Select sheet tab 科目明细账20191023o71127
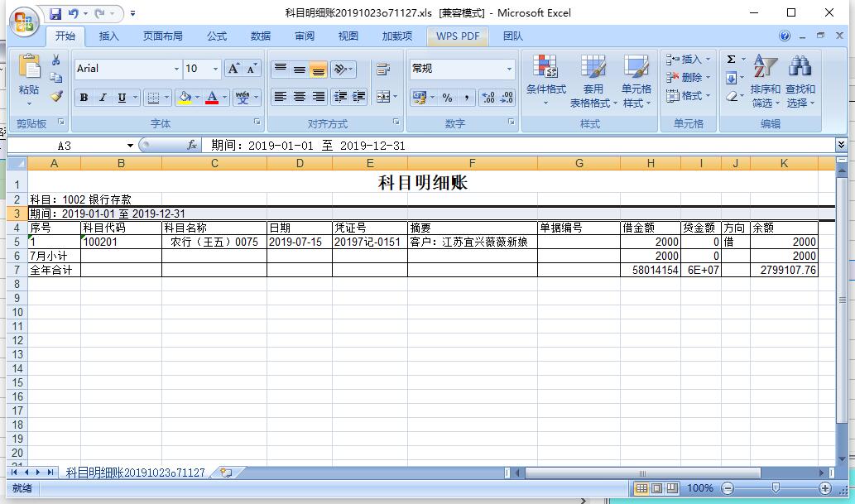855x504 pixels. point(135,473)
